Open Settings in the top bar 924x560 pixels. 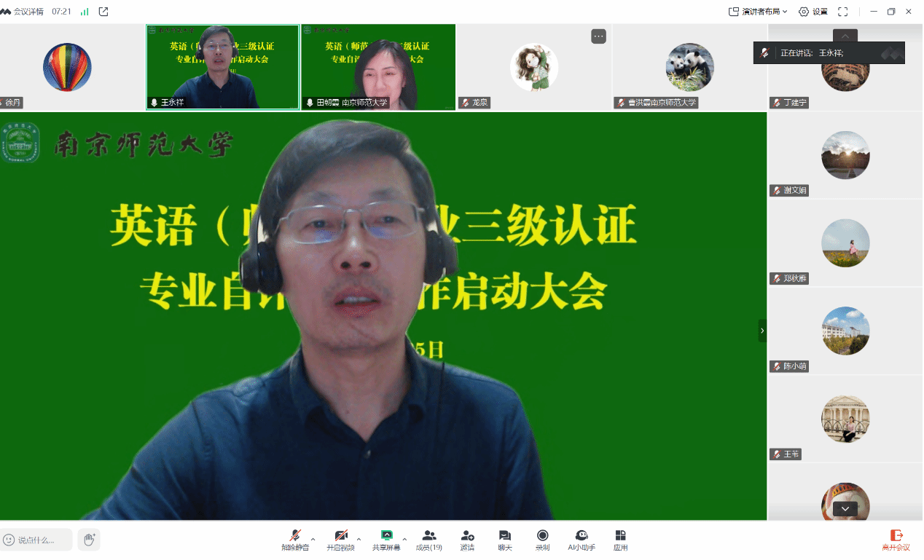813,12
